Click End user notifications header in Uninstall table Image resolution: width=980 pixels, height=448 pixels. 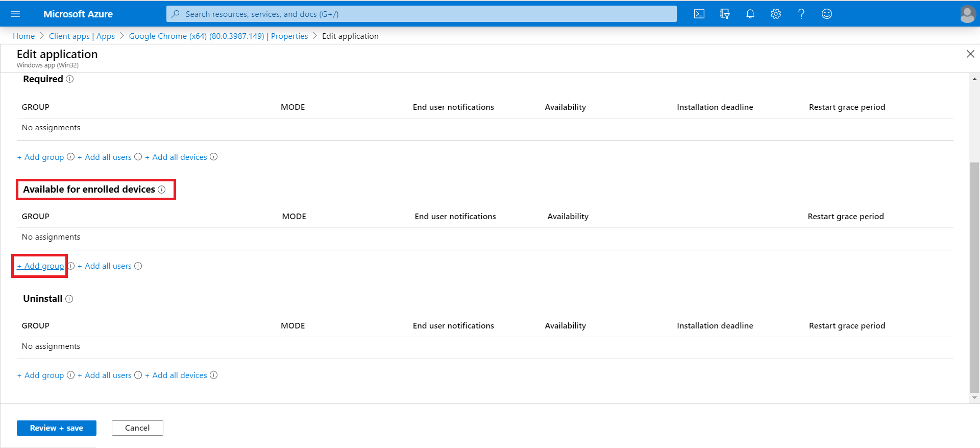(x=453, y=326)
